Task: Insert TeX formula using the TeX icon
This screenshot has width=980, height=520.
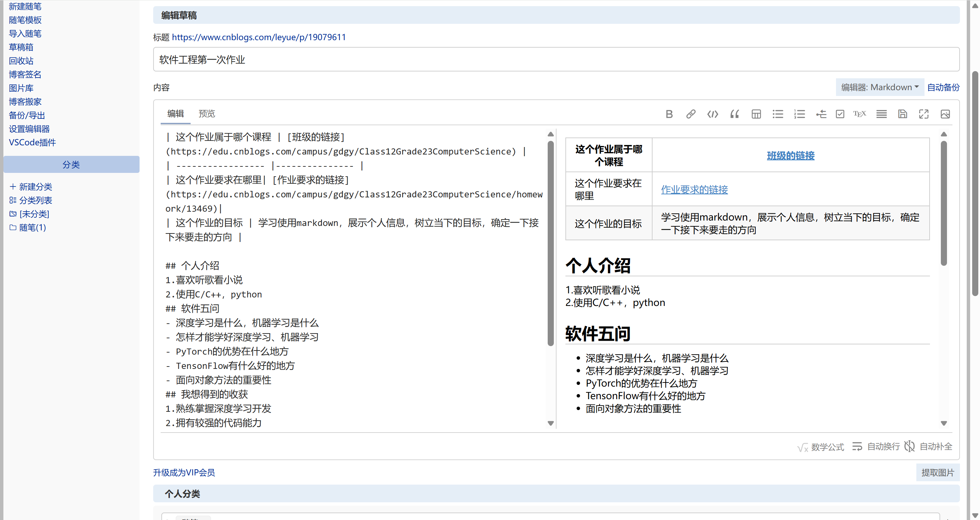Action: click(x=859, y=114)
